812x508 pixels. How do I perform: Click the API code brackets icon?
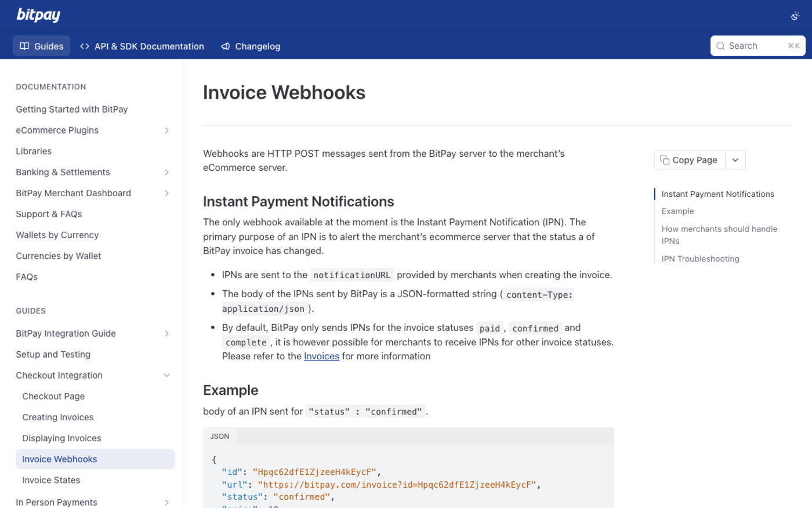click(85, 46)
